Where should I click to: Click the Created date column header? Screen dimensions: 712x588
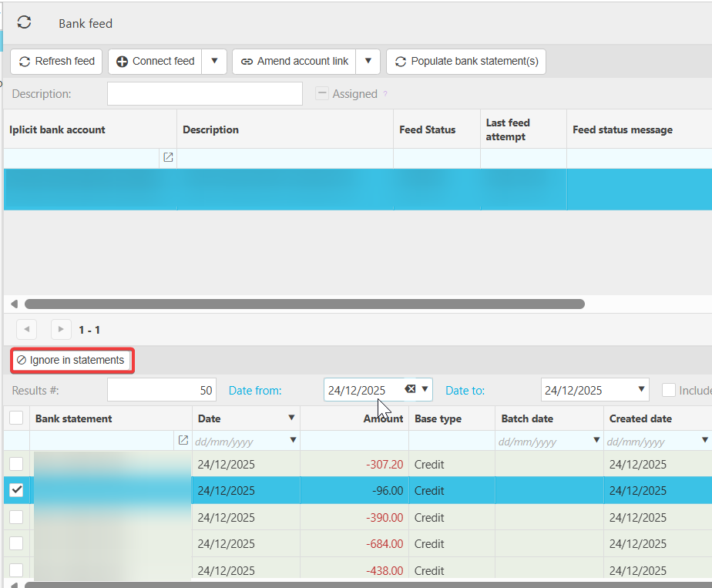pos(658,418)
